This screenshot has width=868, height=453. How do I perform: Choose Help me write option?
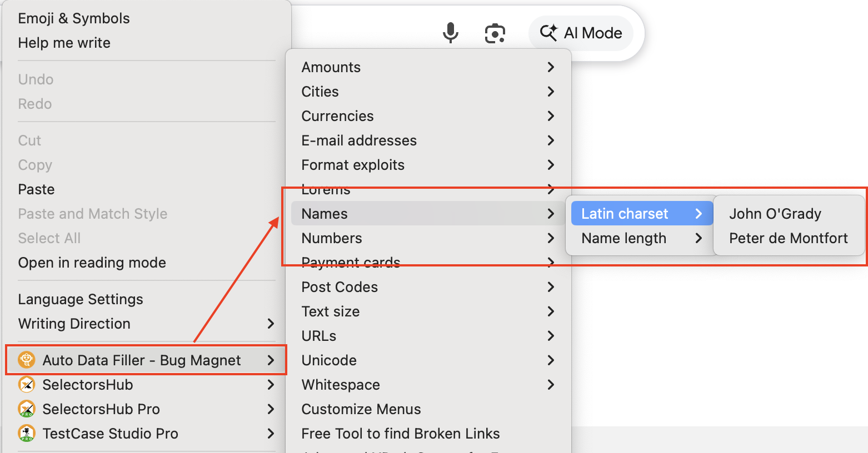tap(64, 43)
